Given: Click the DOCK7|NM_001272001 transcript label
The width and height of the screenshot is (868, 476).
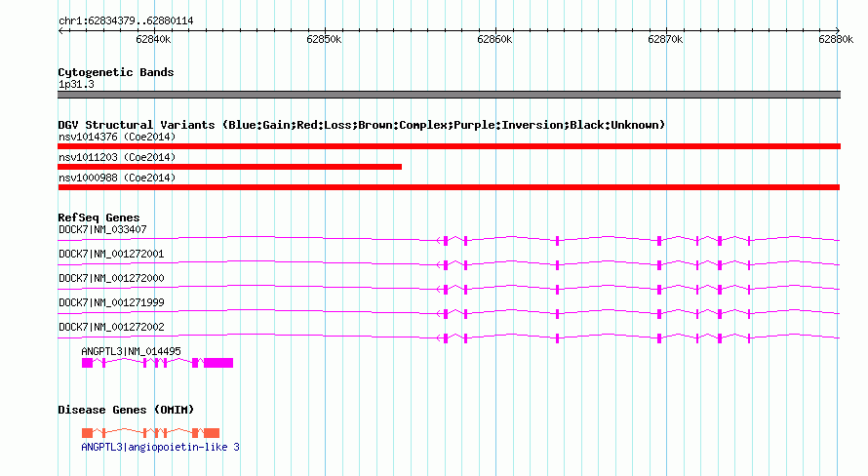Looking at the screenshot, I should (111, 254).
